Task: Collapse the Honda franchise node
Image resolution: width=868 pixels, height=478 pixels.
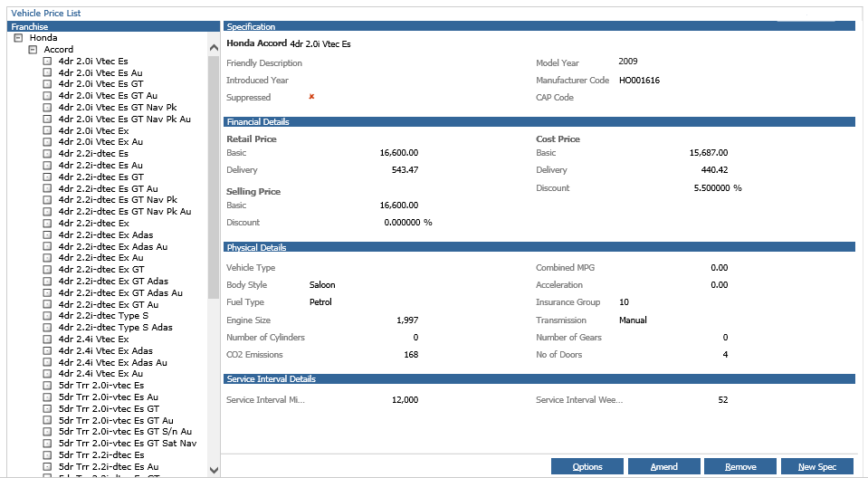Action: point(18,38)
